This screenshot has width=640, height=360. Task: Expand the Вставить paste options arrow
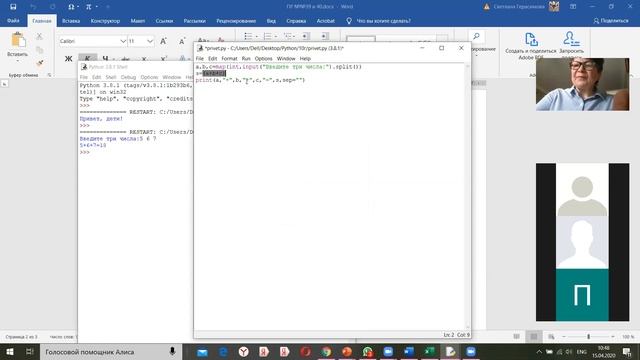pyautogui.click(x=18, y=61)
